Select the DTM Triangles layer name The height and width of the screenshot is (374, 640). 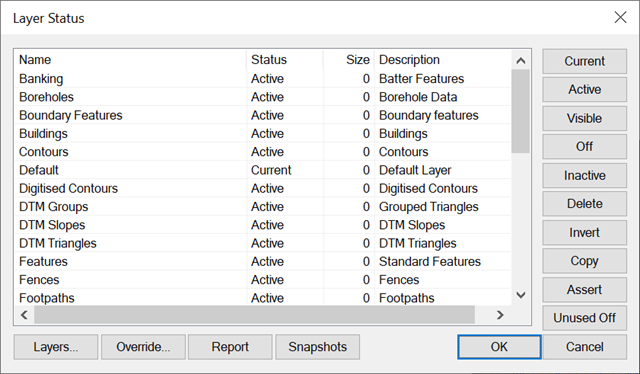tap(58, 243)
